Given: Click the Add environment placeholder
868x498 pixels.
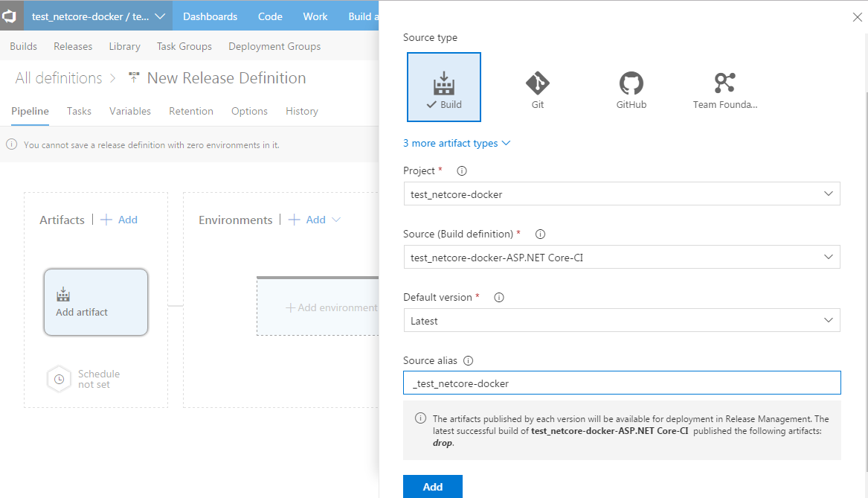Looking at the screenshot, I should [318, 307].
